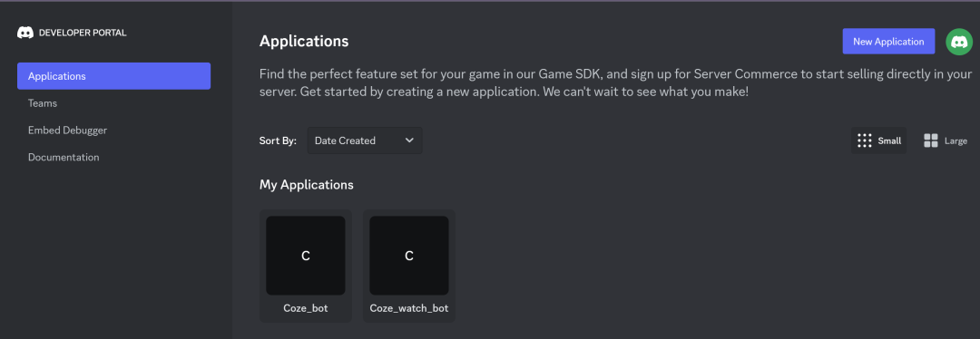Switch to Small application view
The image size is (980, 339).
click(x=878, y=140)
